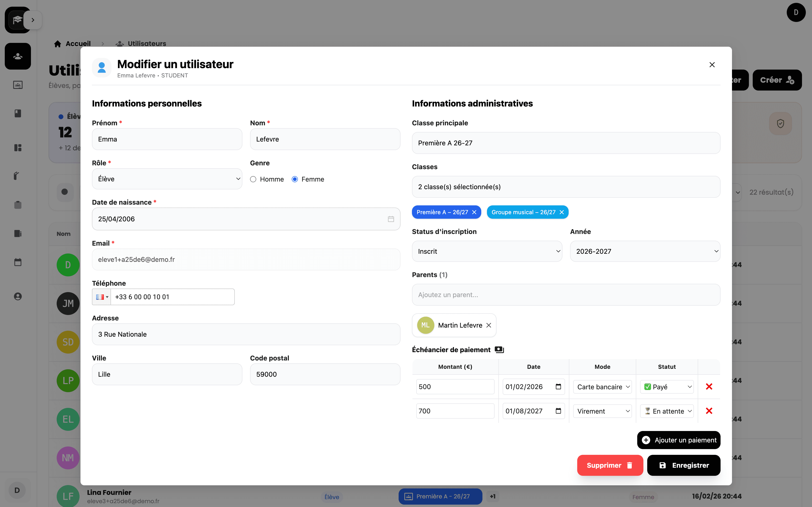This screenshot has height=507, width=812.
Task: Open the phone country flag selector
Action: tap(101, 297)
